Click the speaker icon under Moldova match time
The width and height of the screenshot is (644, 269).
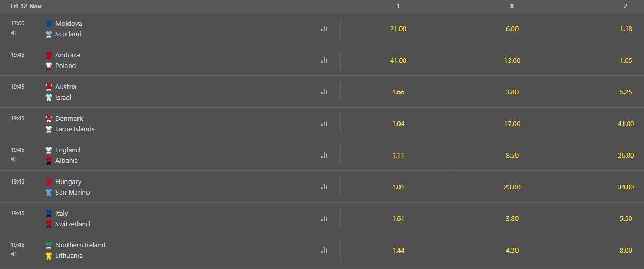tap(13, 33)
